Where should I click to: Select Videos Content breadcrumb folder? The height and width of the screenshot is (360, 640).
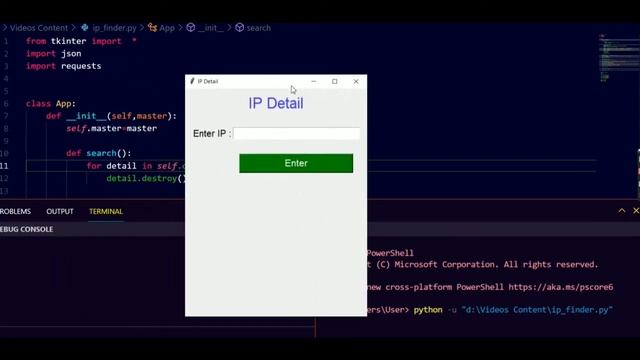tap(39, 28)
